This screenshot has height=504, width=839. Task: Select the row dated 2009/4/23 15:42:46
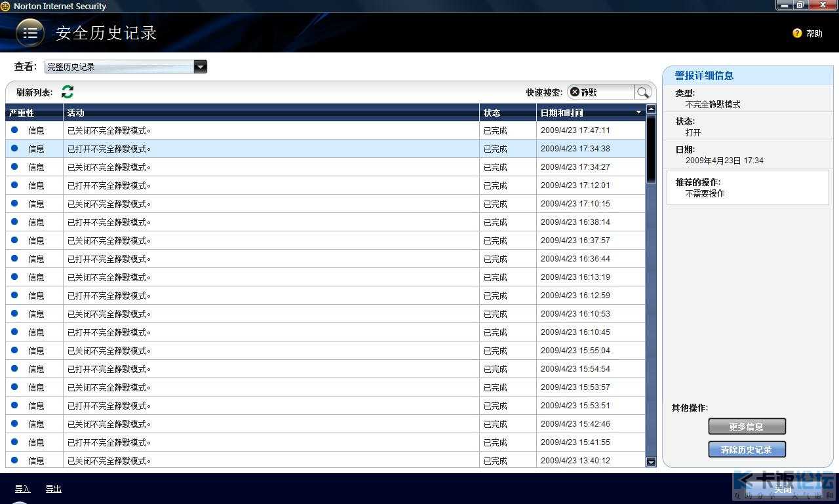coord(326,424)
